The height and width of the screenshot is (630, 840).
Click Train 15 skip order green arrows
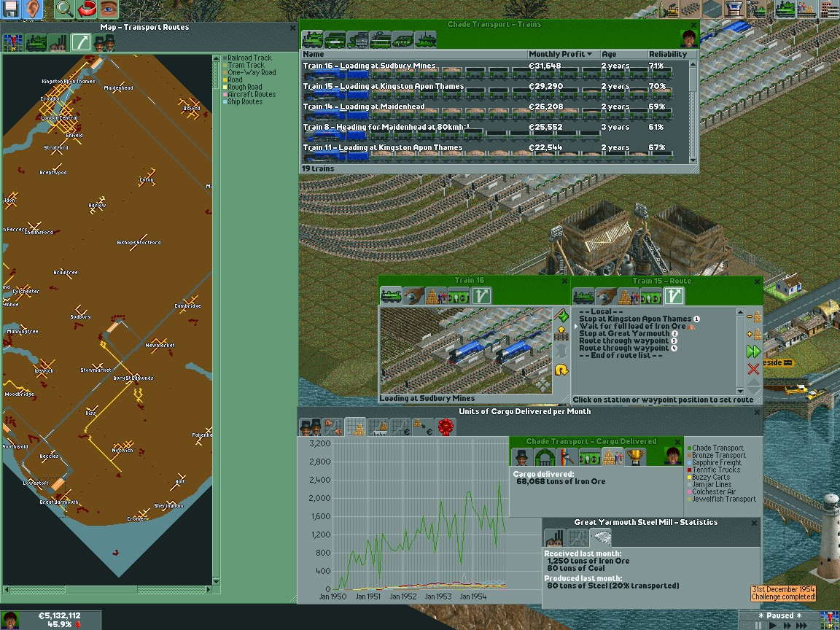pyautogui.click(x=754, y=351)
